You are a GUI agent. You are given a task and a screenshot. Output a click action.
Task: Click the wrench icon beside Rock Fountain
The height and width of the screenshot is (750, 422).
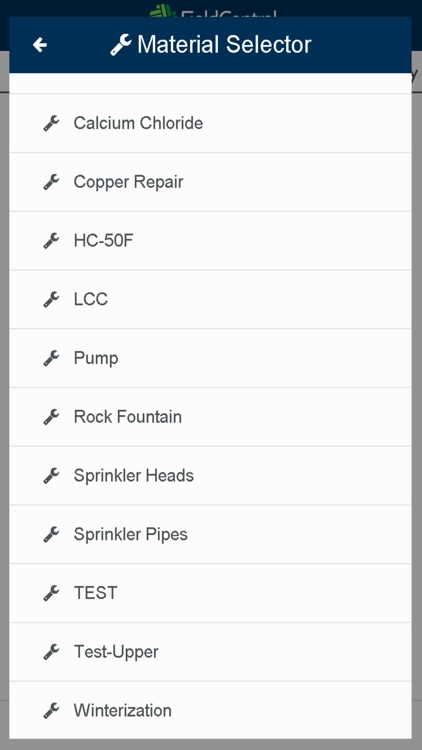point(51,417)
